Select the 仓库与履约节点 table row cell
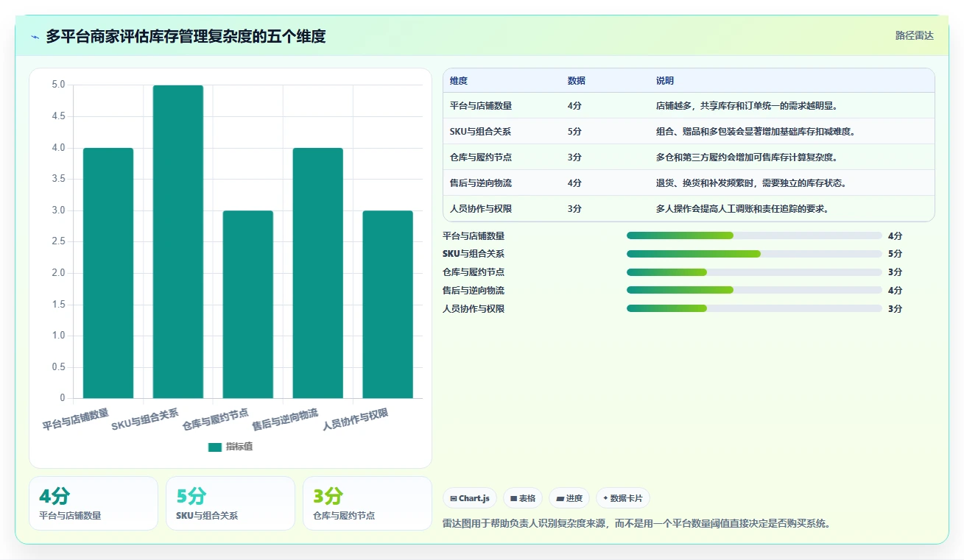This screenshot has width=964, height=560. (x=481, y=157)
